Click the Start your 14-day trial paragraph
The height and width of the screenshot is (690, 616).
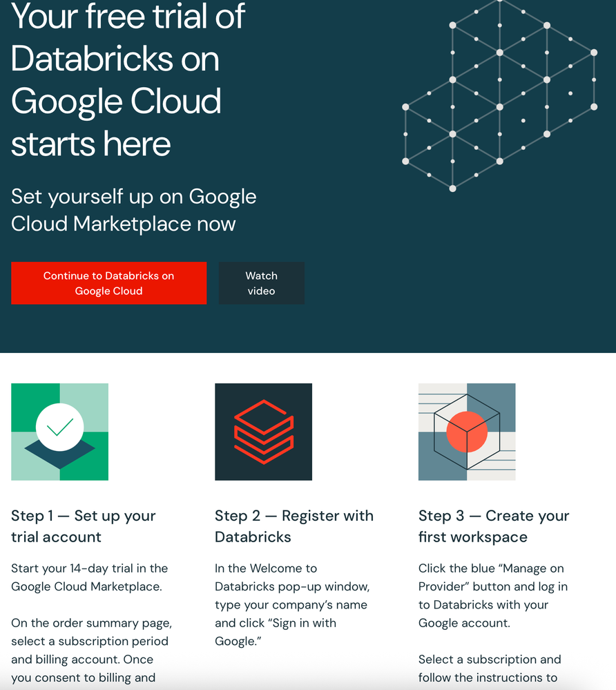90,577
